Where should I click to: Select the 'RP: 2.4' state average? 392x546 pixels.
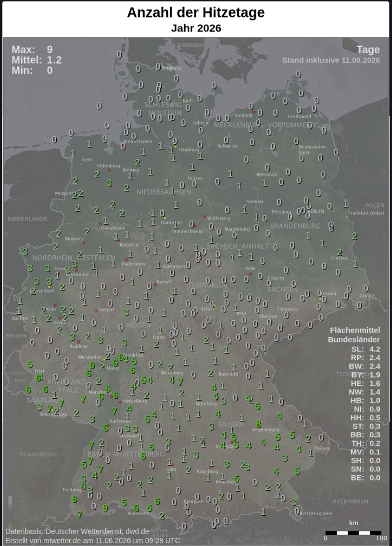tap(365, 357)
